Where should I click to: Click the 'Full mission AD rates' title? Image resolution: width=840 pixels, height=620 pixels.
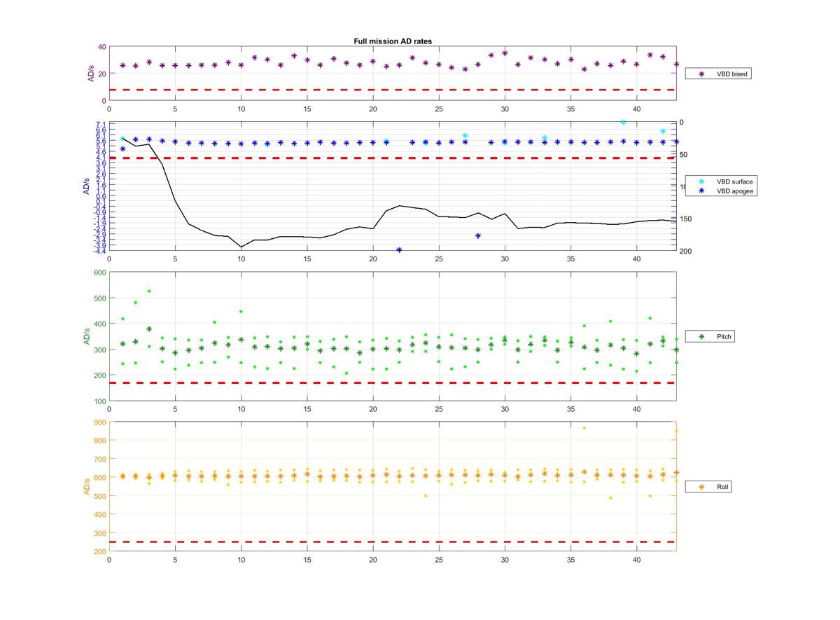pyautogui.click(x=393, y=41)
